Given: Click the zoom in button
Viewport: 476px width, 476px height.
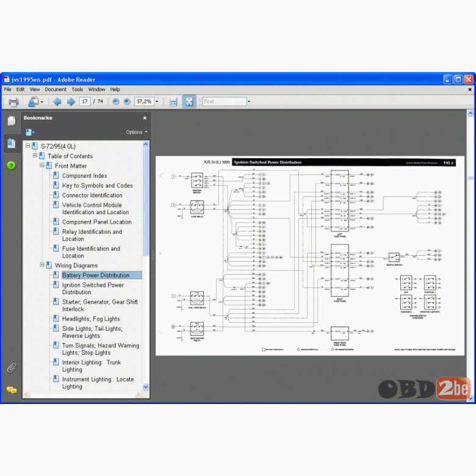Looking at the screenshot, I should [127, 101].
